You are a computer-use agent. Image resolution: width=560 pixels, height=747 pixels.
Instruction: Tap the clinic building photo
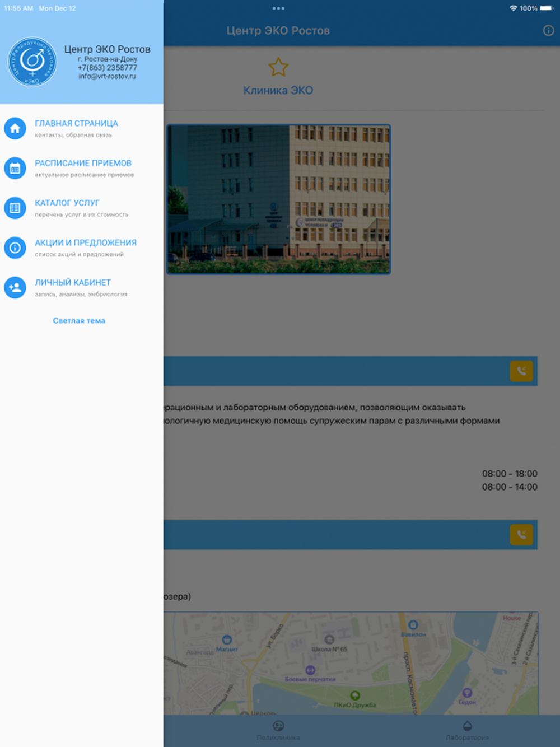point(278,199)
